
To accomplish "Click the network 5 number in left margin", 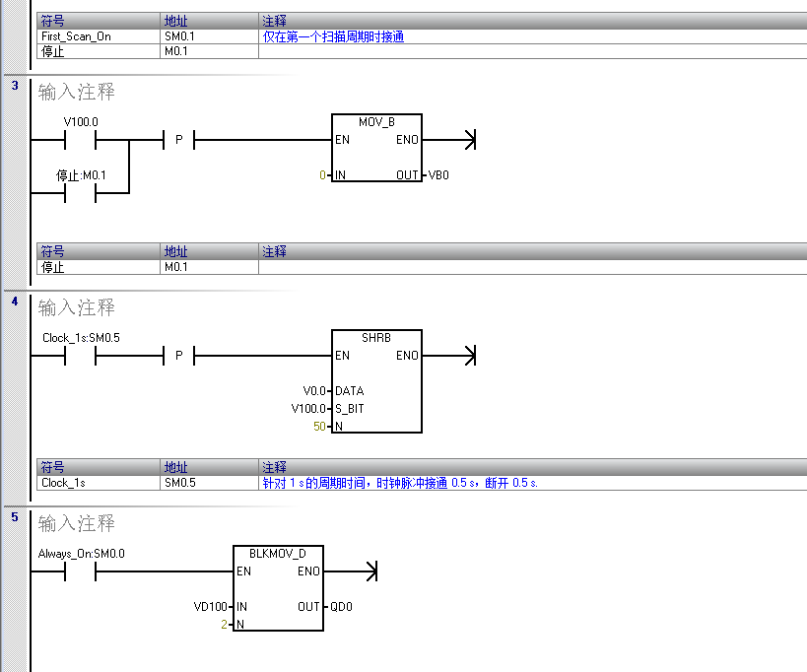I will (15, 516).
